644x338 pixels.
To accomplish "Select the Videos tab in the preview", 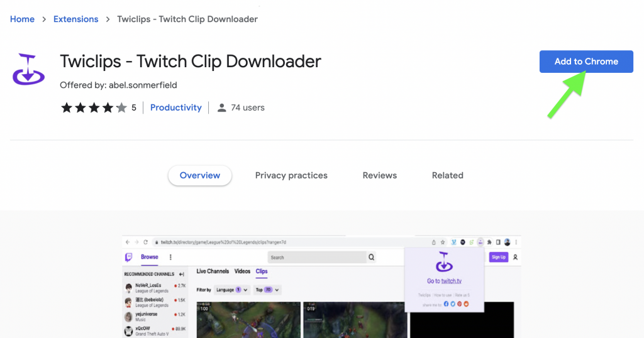I will pos(242,271).
